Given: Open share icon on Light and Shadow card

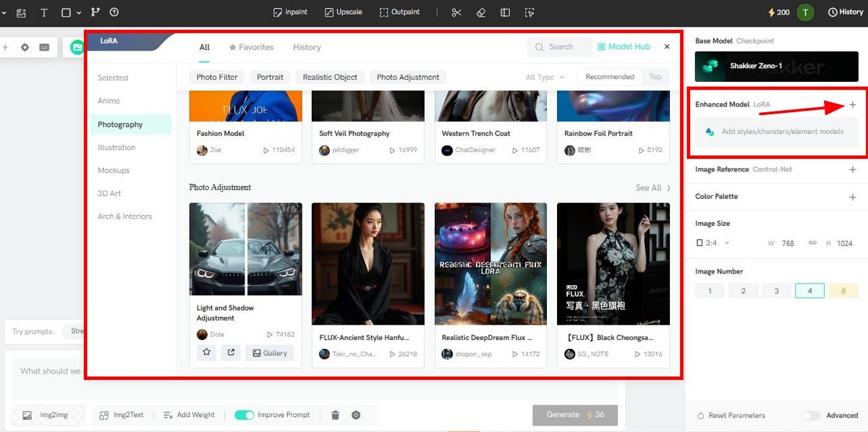Looking at the screenshot, I should (x=231, y=352).
